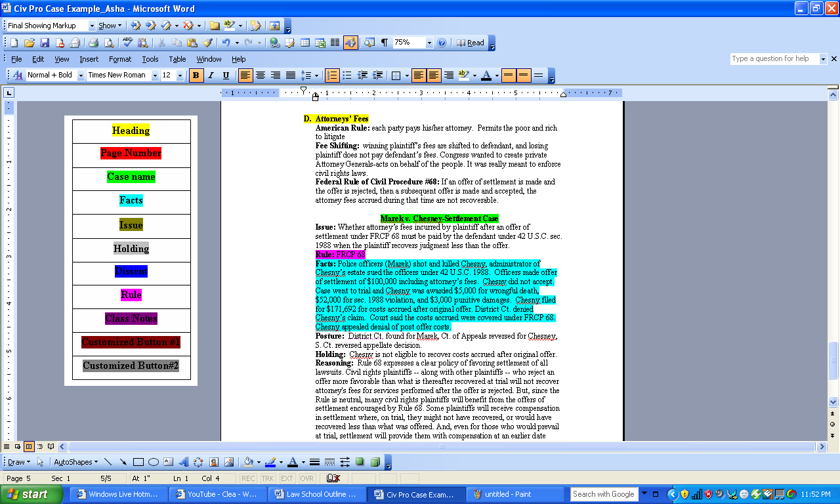Click the Dissent blue highlight cell
Viewport: 840px width, 504px height.
click(131, 271)
